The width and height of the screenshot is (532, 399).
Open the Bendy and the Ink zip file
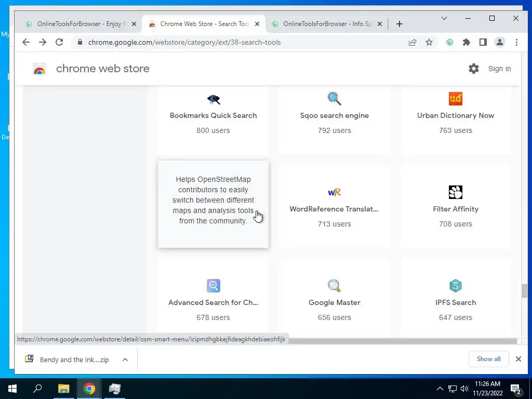(x=74, y=360)
